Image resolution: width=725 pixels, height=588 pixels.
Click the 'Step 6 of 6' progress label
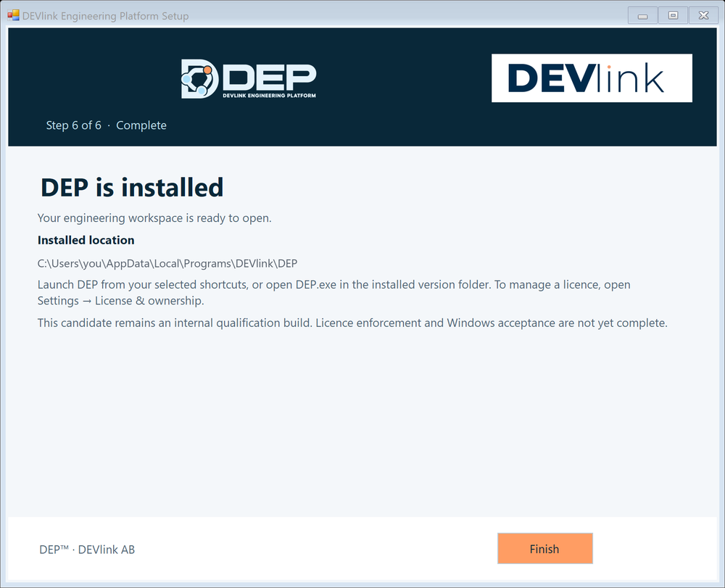tap(73, 125)
